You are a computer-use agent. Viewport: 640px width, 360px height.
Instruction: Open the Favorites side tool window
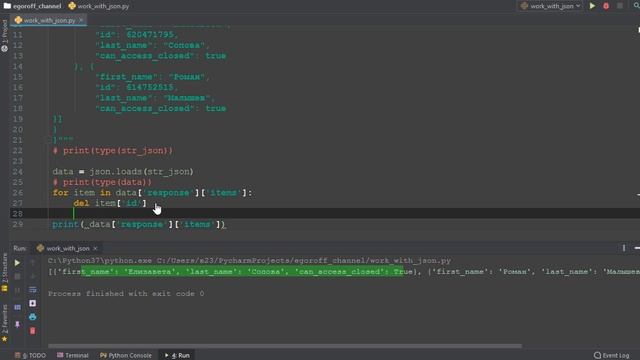pos(4,323)
